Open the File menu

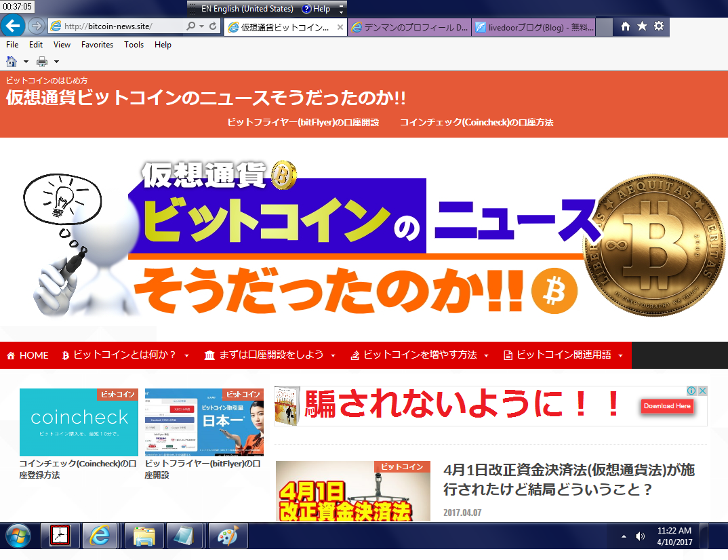(12, 45)
